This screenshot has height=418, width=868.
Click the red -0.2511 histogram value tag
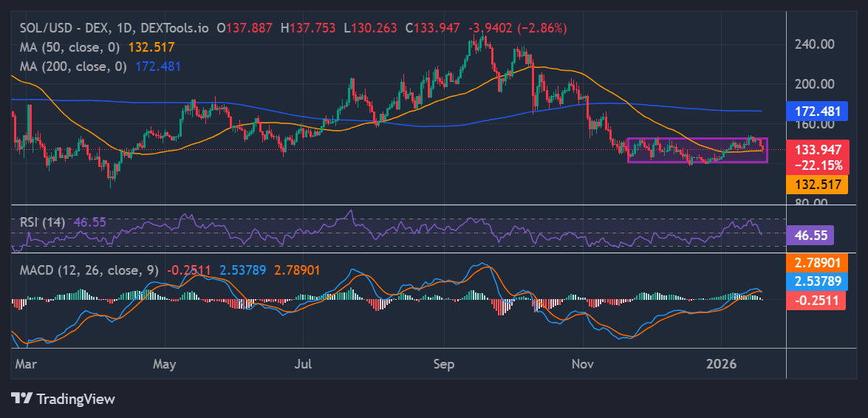pyautogui.click(x=817, y=299)
